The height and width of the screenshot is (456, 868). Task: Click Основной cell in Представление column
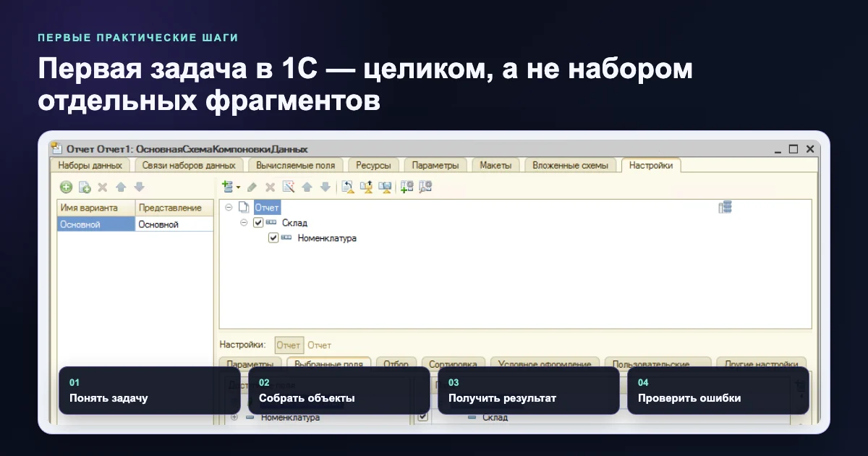pos(174,224)
